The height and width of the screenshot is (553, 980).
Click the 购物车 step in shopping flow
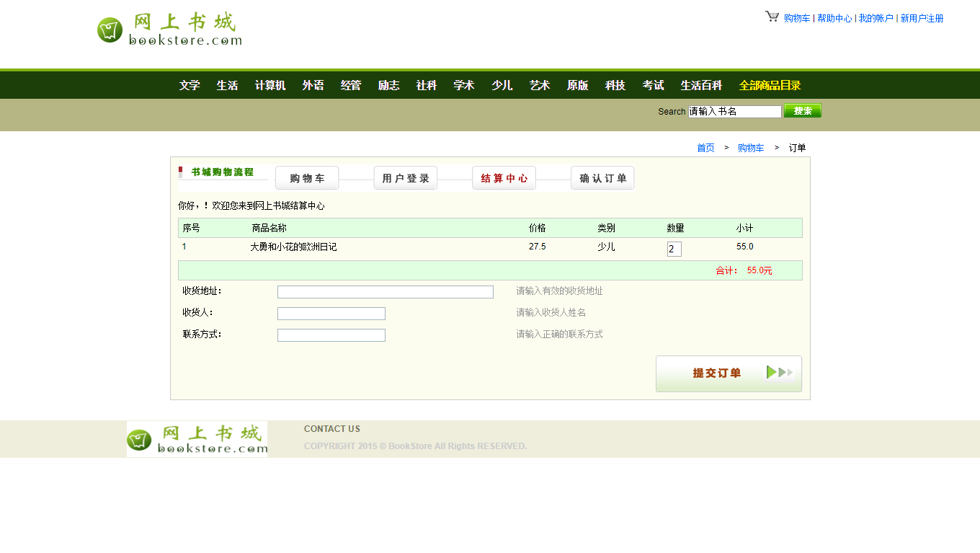(x=307, y=178)
